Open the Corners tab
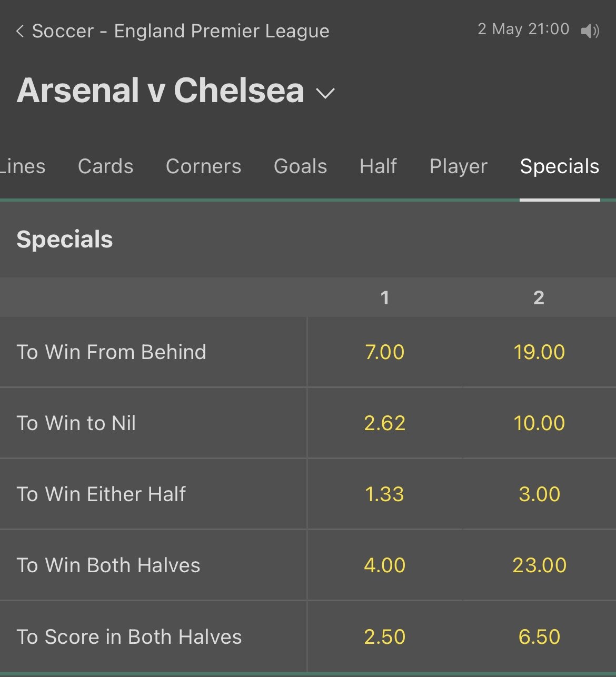 [x=203, y=166]
